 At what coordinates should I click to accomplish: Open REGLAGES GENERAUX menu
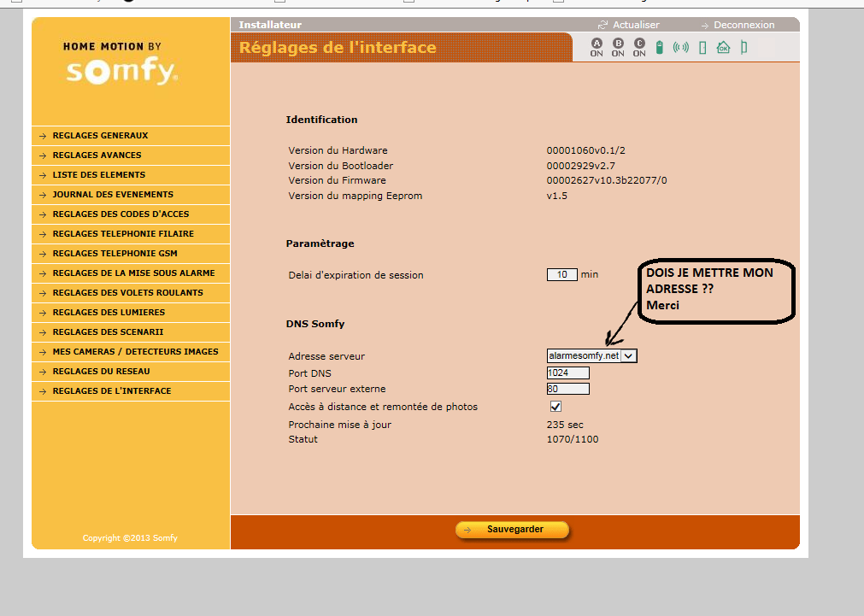click(100, 136)
